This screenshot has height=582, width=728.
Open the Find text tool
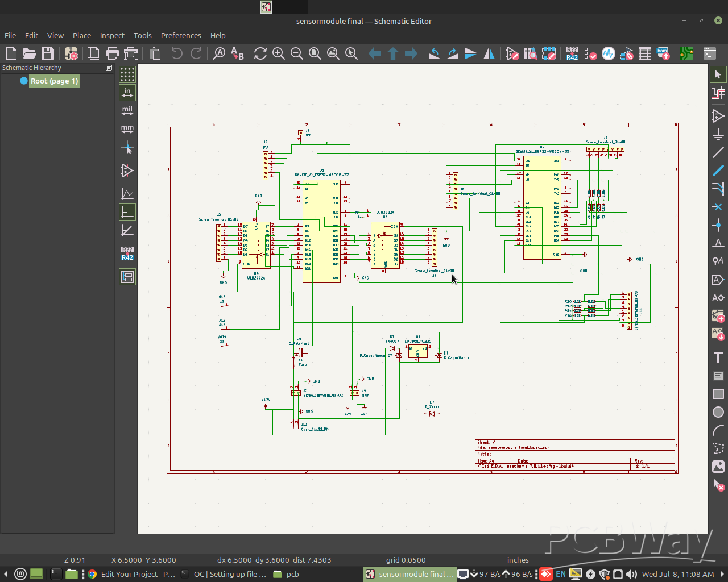point(219,53)
